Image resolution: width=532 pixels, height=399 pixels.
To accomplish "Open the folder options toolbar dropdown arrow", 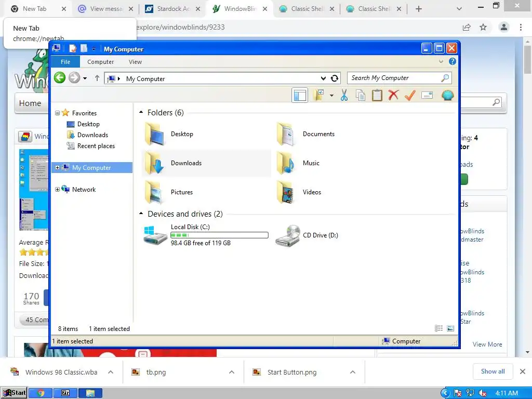I will pos(331,96).
